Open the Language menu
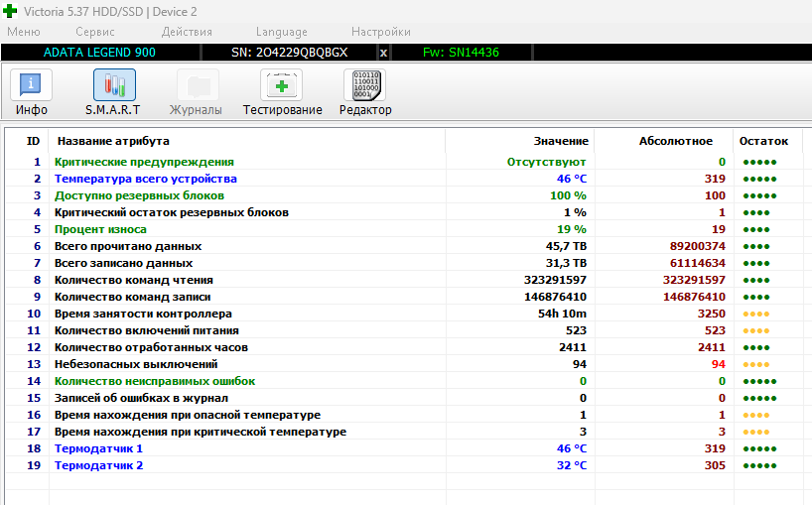 point(281,32)
